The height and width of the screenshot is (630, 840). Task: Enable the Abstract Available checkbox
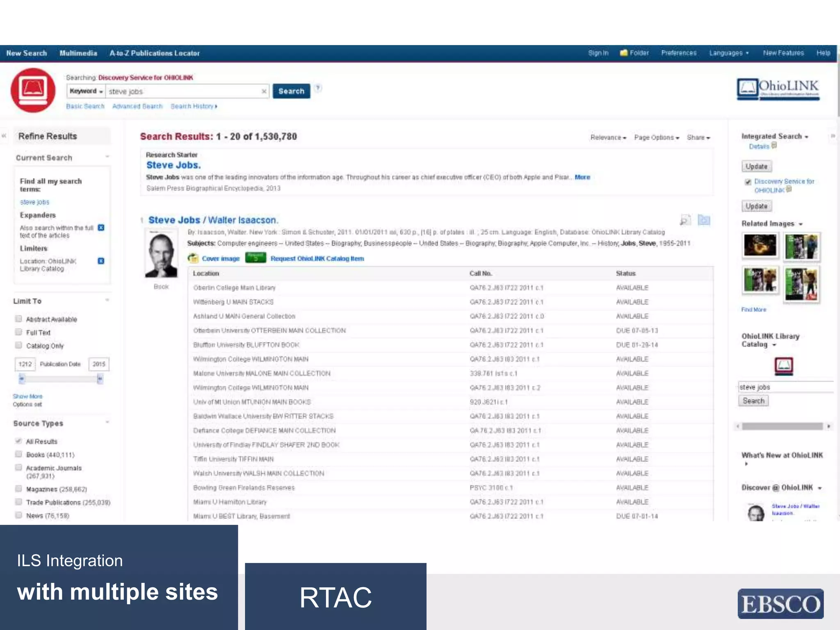pyautogui.click(x=18, y=319)
